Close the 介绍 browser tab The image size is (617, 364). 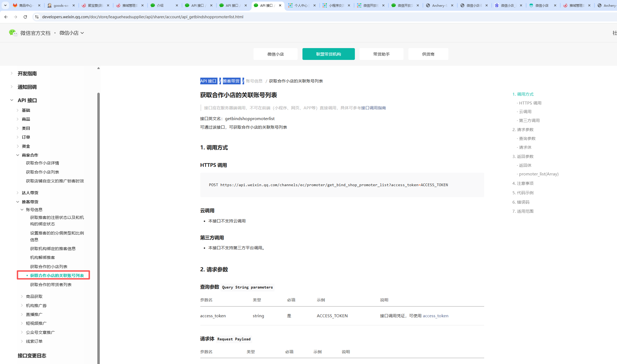click(177, 5)
